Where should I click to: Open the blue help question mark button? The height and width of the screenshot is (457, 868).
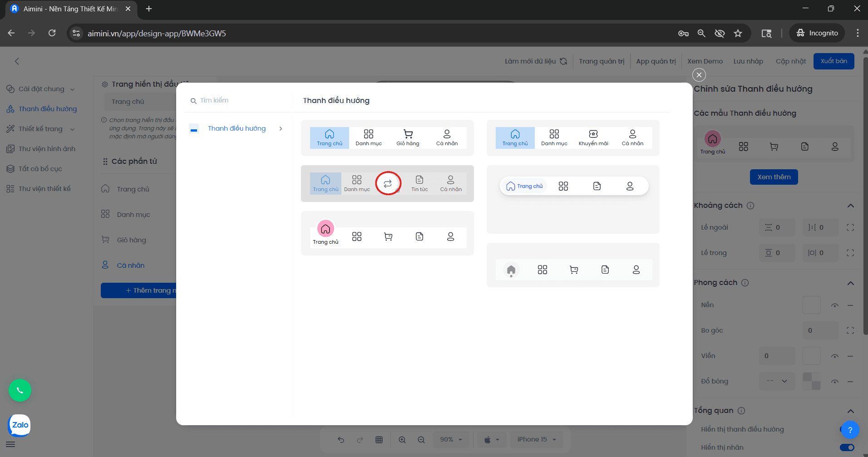pyautogui.click(x=850, y=430)
